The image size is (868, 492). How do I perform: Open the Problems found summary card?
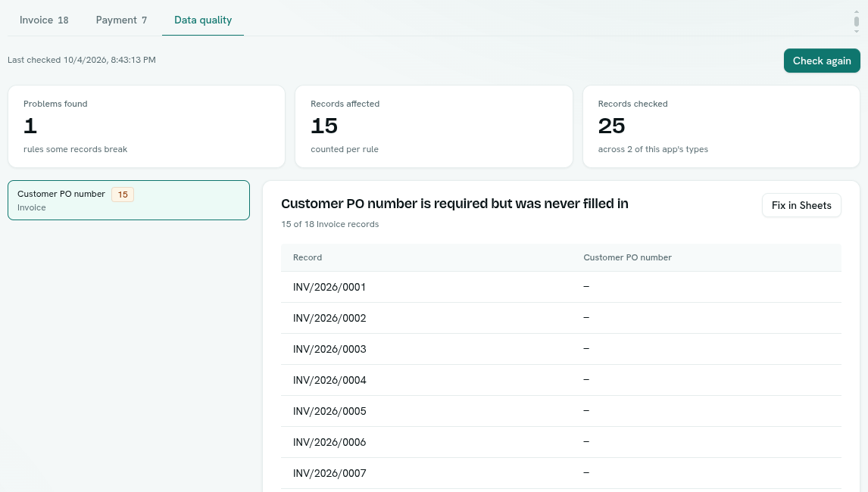[146, 126]
